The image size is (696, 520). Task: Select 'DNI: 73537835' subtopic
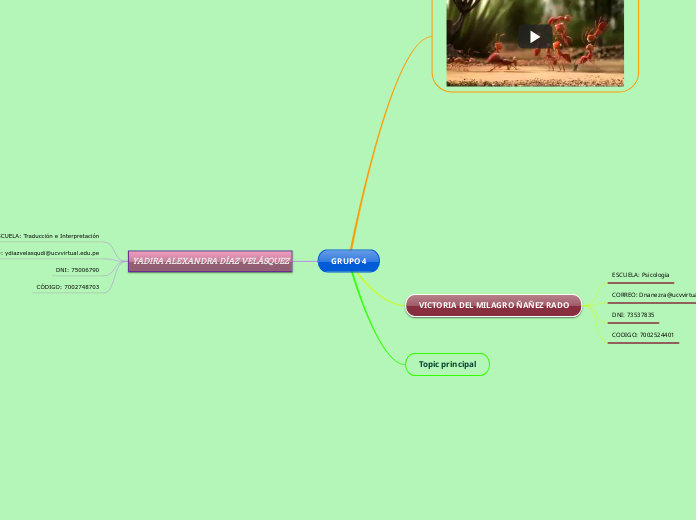[x=633, y=315]
